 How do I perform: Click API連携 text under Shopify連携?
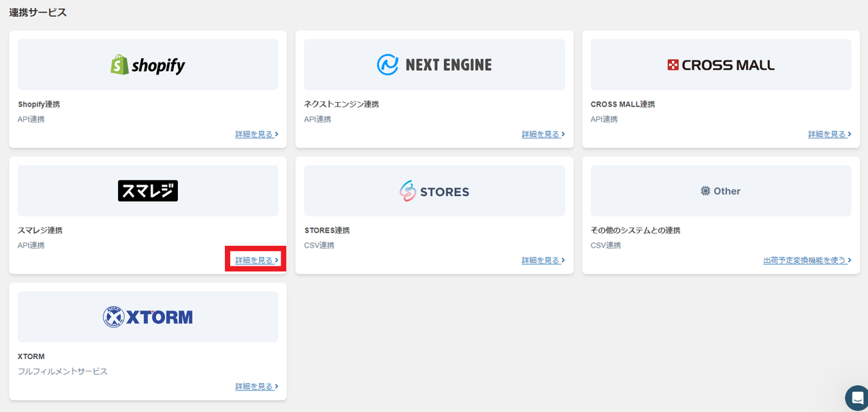31,119
